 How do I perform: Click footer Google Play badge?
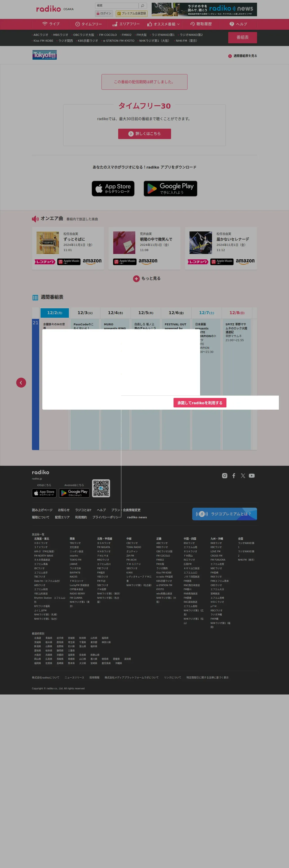click(74, 493)
